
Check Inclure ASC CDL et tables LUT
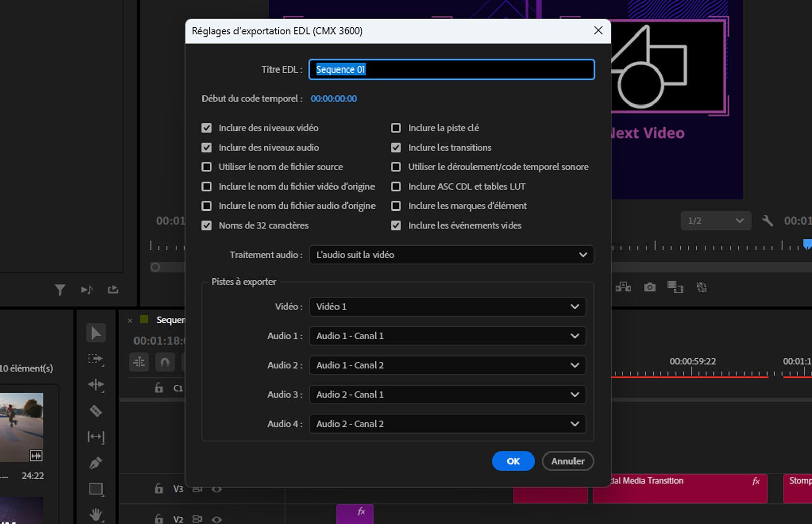pyautogui.click(x=396, y=186)
